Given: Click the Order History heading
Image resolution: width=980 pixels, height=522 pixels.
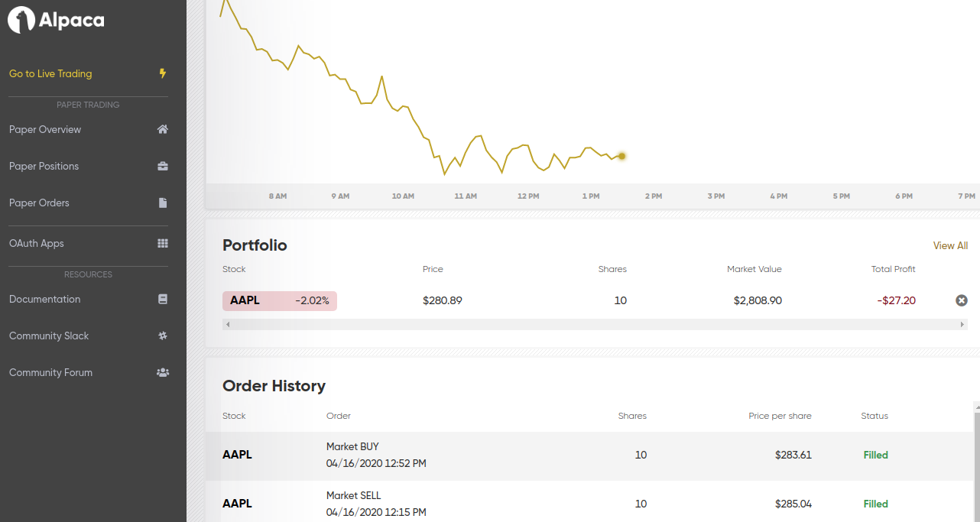Looking at the screenshot, I should [274, 386].
